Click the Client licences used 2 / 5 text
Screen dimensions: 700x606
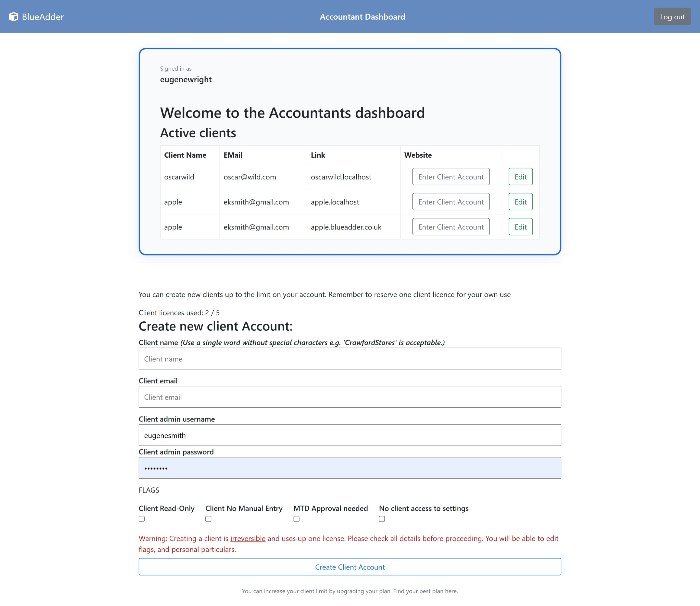[x=179, y=313]
